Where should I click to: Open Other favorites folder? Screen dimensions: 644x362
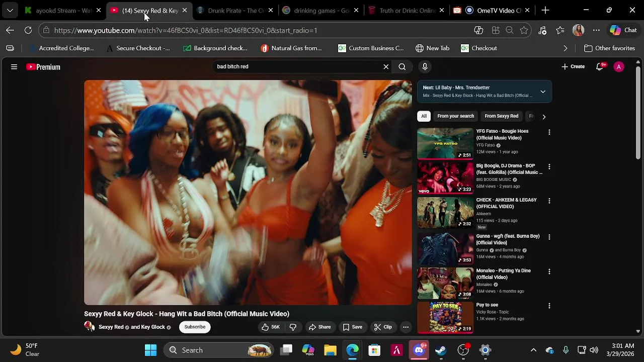[x=609, y=48]
